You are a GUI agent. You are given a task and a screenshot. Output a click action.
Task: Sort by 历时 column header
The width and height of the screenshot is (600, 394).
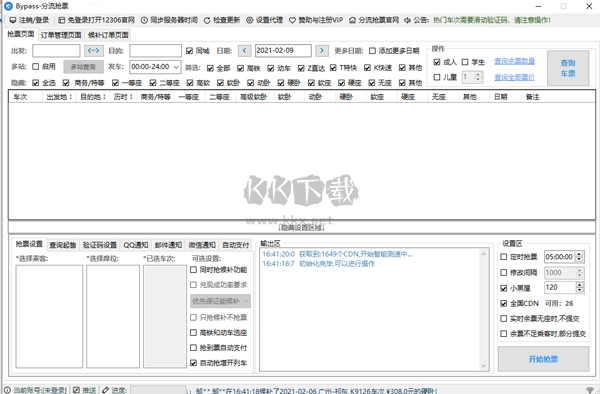123,97
